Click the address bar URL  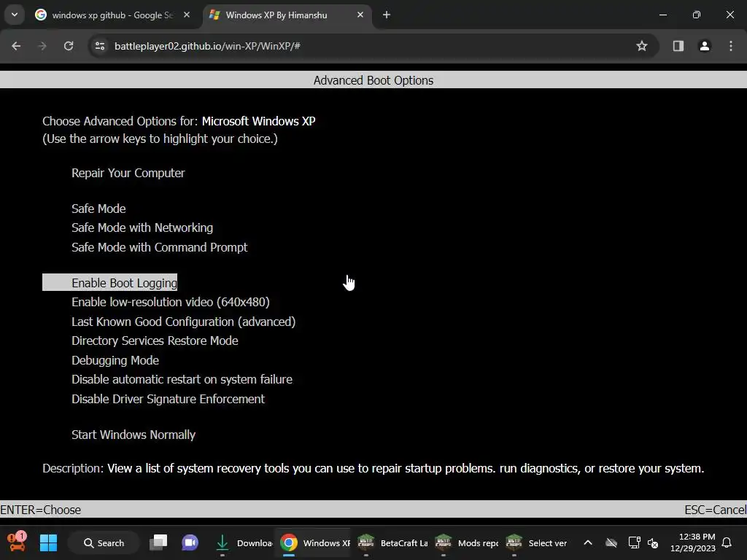[207, 46]
